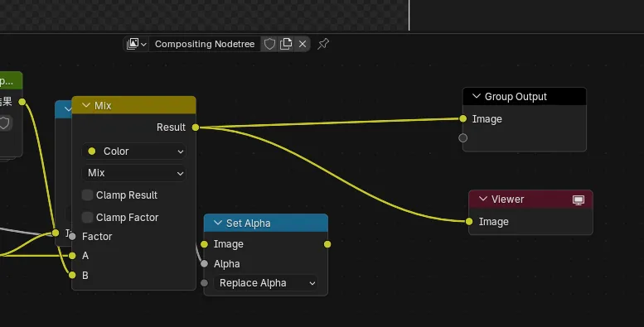Collapse the blue node hidden behind Mix

[x=68, y=109]
